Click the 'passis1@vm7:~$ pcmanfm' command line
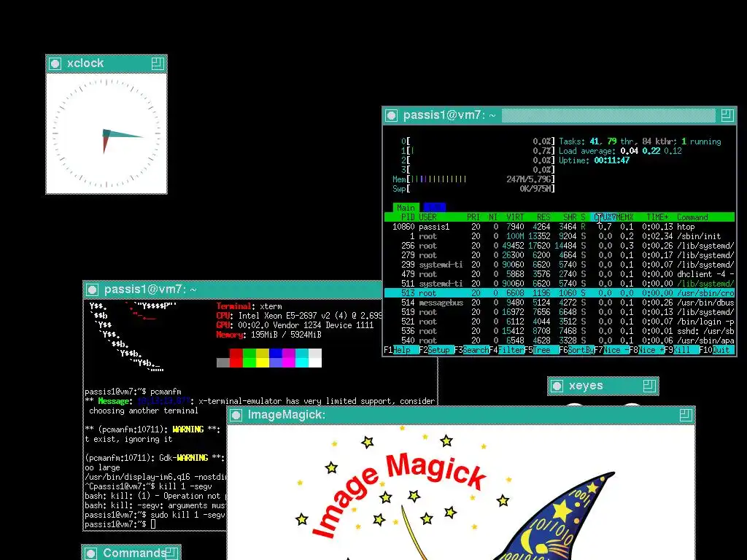Screen dimensions: 747x560 pos(133,392)
